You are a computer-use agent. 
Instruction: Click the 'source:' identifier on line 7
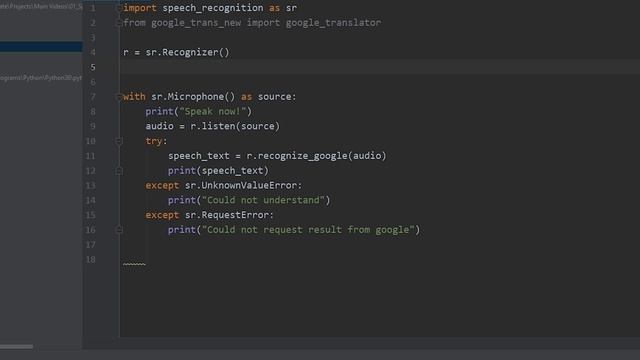pyautogui.click(x=277, y=97)
